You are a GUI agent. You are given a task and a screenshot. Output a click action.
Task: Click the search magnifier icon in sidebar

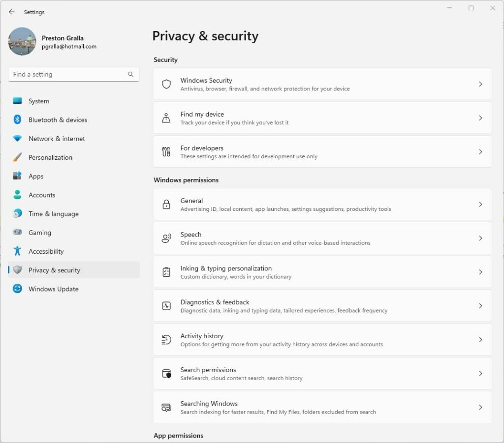(130, 75)
